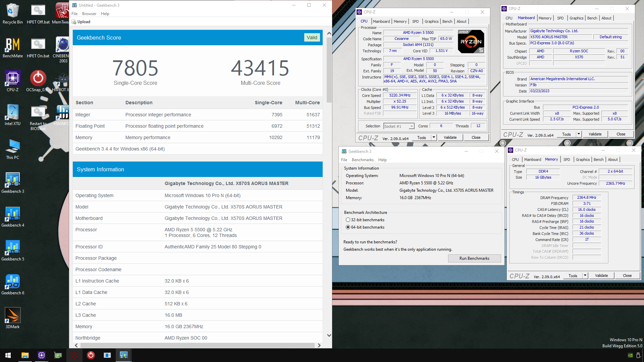The image size is (644, 362).
Task: Click horizontal scrollbar right arrow
Action: pyautogui.click(x=319, y=345)
